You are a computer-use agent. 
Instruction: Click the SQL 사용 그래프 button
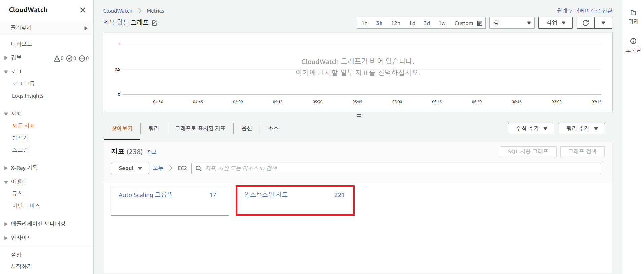click(x=528, y=152)
